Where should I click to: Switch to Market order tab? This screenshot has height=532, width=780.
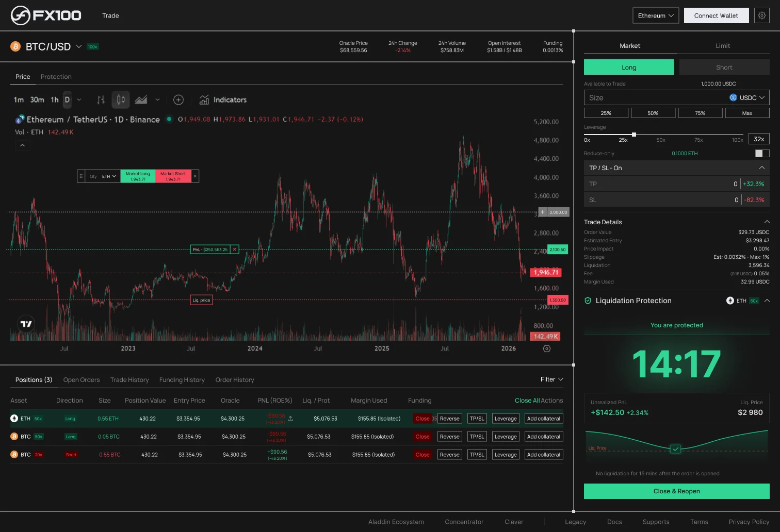pyautogui.click(x=630, y=45)
